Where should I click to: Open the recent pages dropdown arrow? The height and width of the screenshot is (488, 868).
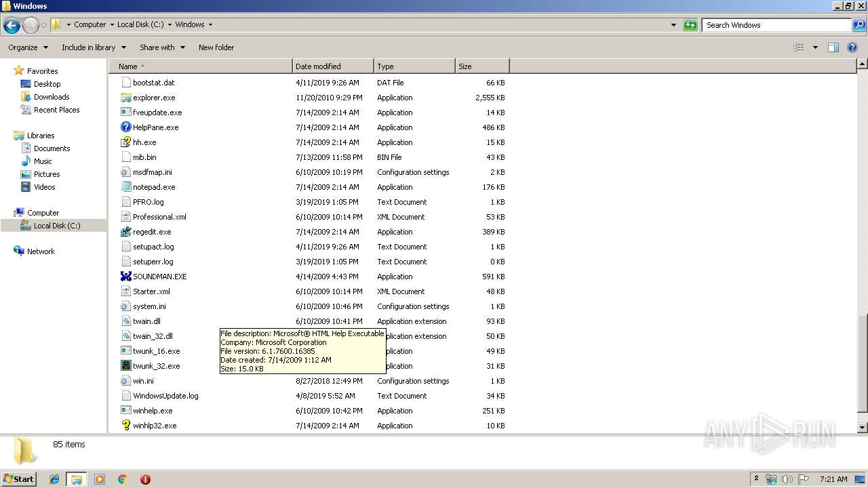tap(44, 26)
